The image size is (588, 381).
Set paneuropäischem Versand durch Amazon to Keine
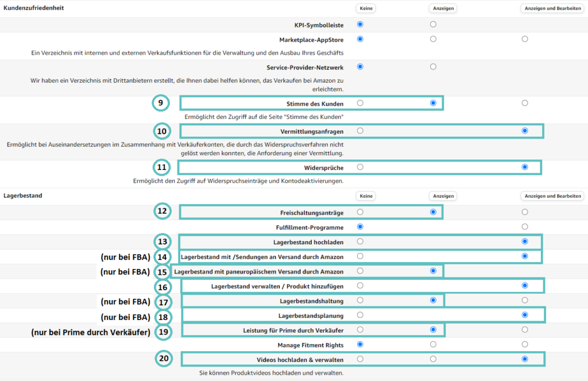pos(360,271)
